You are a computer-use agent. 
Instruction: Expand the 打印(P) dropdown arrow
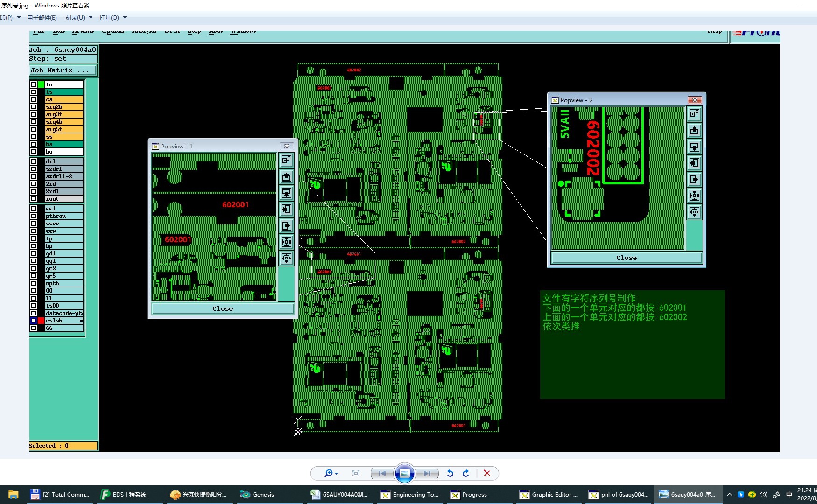[x=19, y=17]
